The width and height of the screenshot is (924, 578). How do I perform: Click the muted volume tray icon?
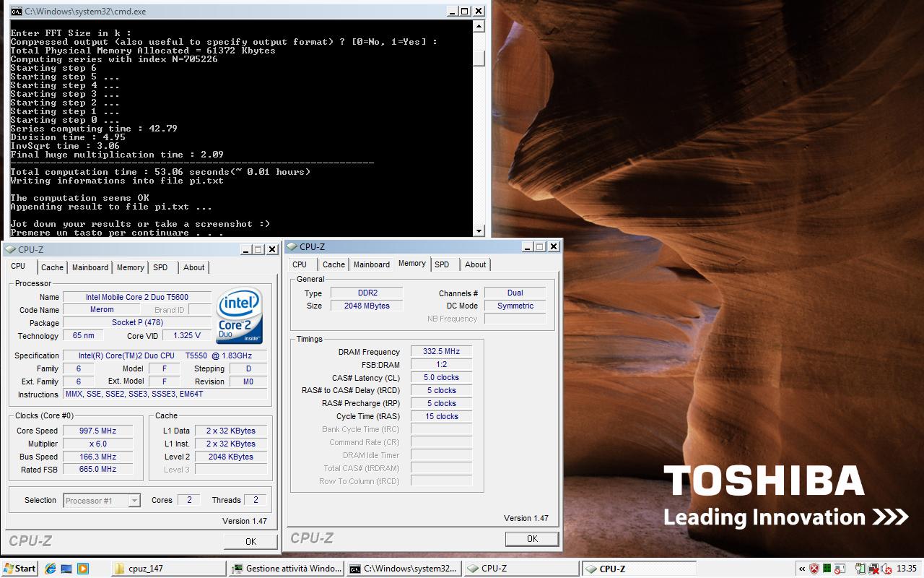886,569
